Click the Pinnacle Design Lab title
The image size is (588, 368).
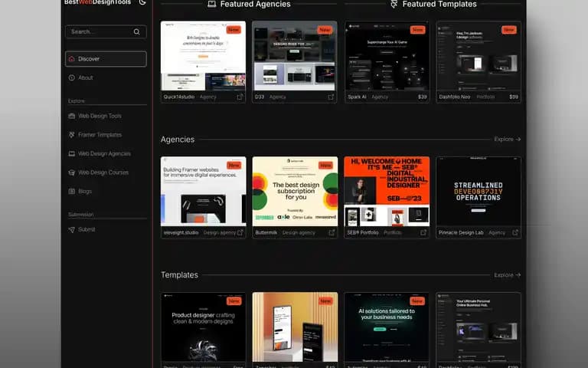click(461, 233)
